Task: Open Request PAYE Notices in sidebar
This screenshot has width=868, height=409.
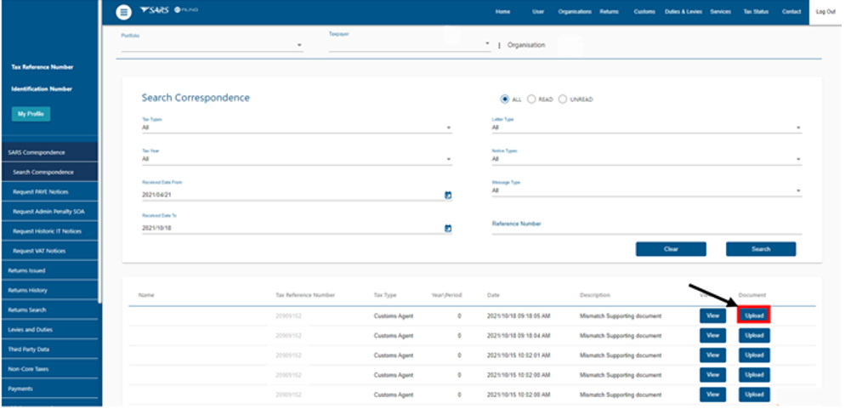Action: (39, 192)
